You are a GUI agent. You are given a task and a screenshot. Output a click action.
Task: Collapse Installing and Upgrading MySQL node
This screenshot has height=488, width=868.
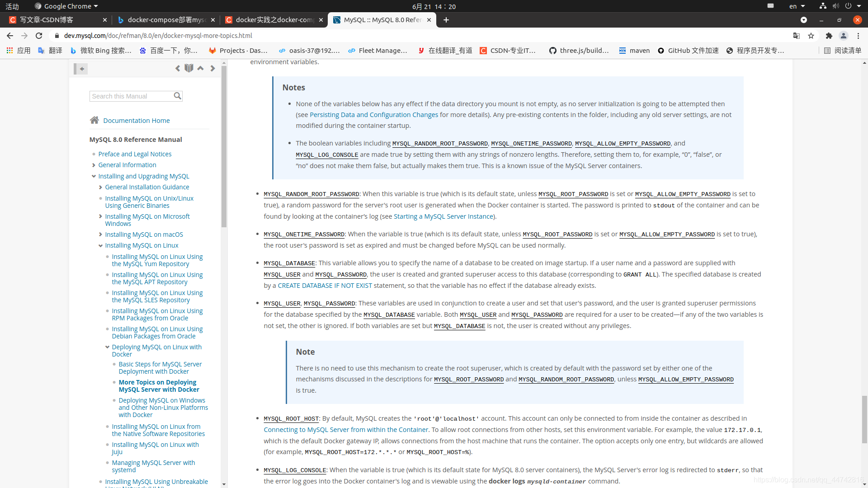tap(94, 176)
